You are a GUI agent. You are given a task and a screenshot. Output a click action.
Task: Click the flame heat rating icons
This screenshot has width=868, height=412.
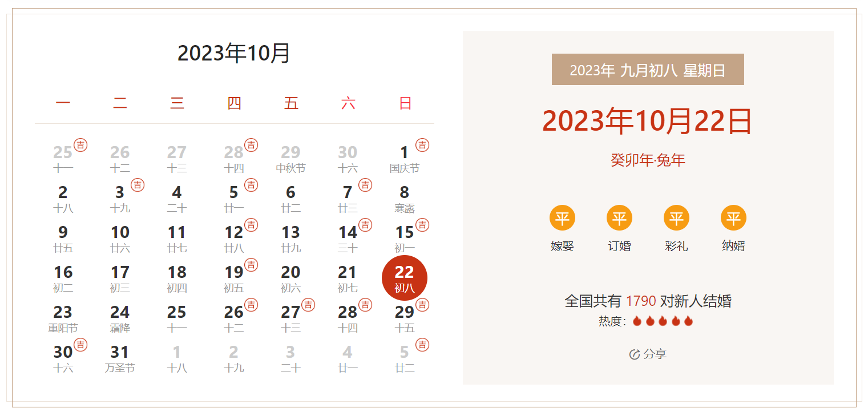pos(663,321)
